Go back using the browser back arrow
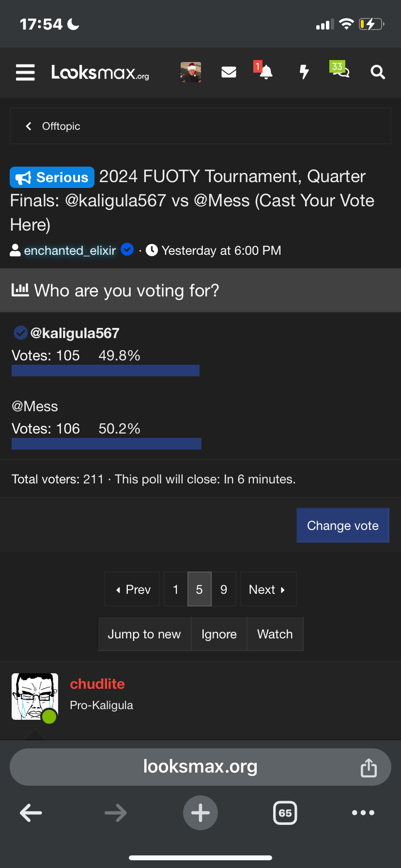The height and width of the screenshot is (868, 401). (x=31, y=813)
